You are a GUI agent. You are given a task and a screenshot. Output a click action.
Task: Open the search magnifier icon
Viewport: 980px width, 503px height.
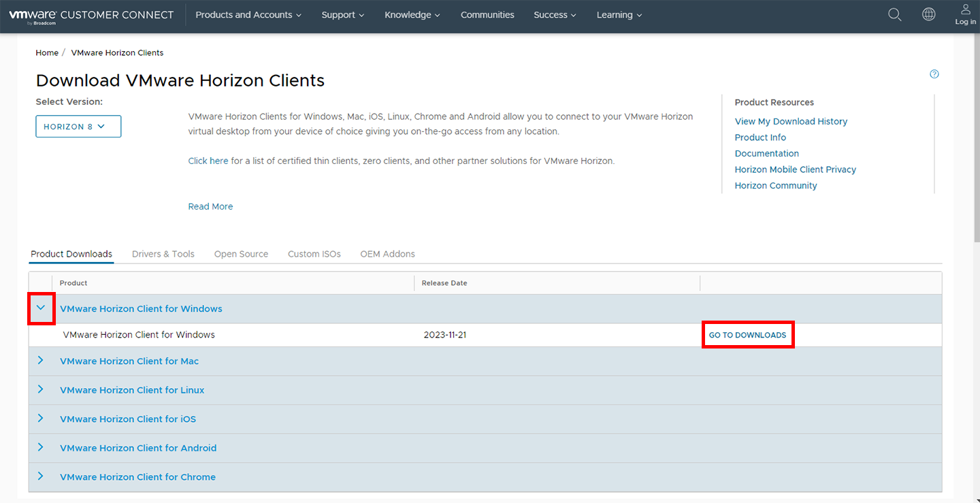click(x=895, y=14)
